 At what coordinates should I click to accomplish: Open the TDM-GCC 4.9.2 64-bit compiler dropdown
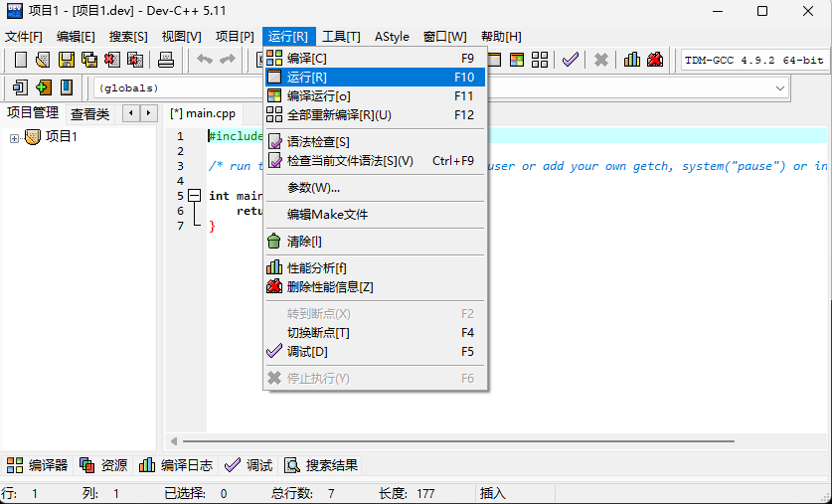(x=755, y=60)
